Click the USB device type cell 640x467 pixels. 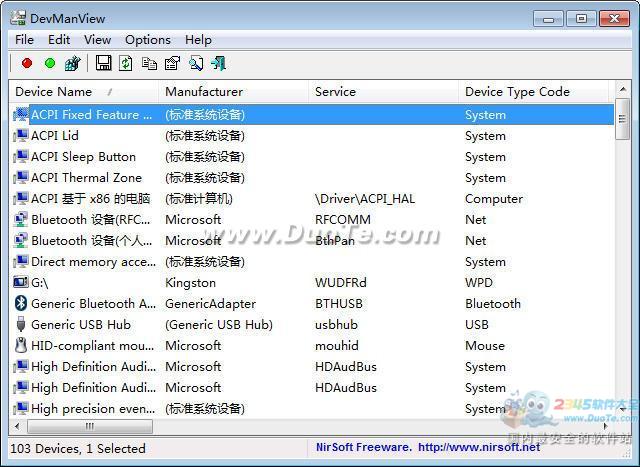click(x=477, y=325)
